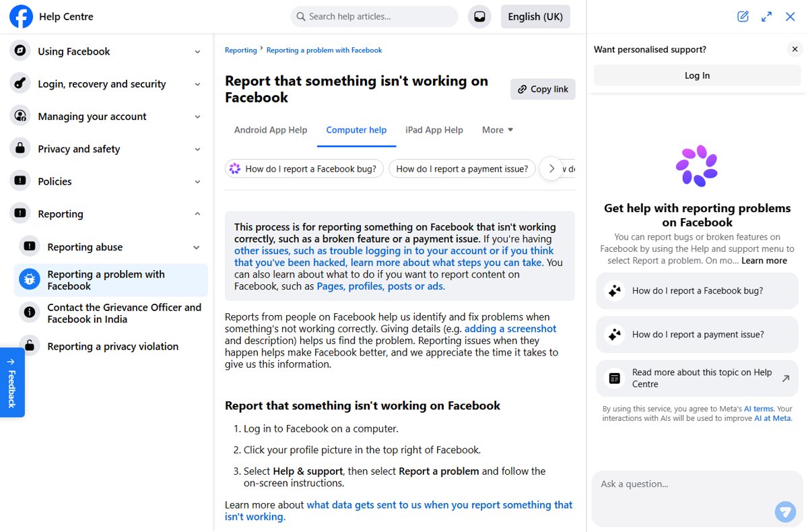Expand Privacy and safety chevron
The image size is (808, 532).
[197, 149]
